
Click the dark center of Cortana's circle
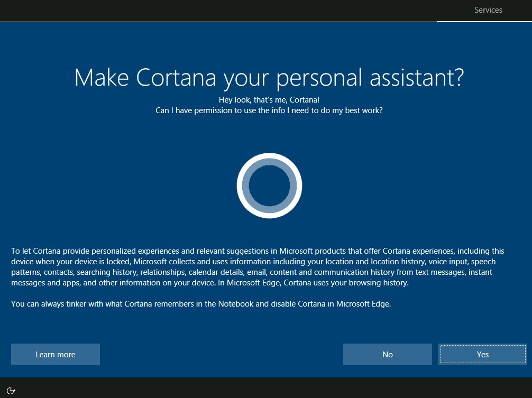tap(269, 186)
